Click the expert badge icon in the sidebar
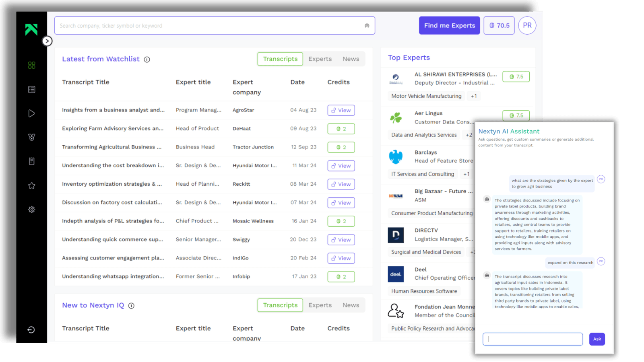The image size is (644, 362). (31, 137)
